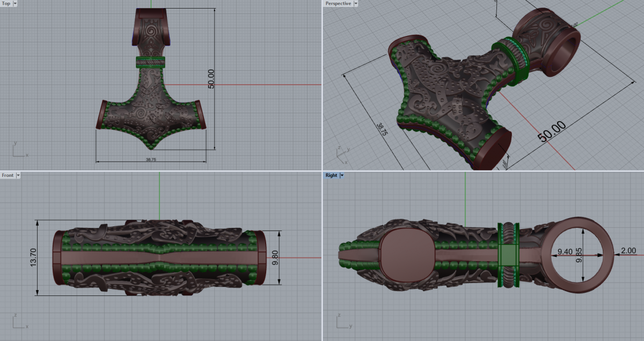Screen dimensions: 644x341
Task: Click the Right viewport dropdown arrow
Action: coord(341,175)
